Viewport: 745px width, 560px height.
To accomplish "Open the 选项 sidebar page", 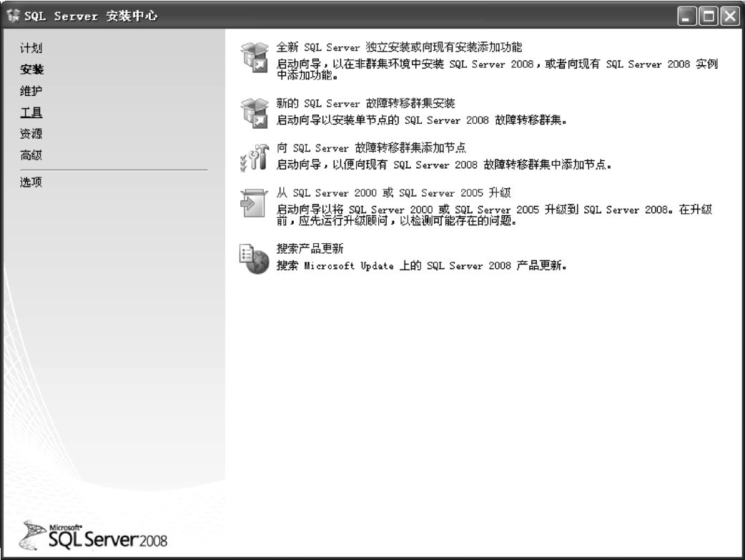I will tap(31, 182).
